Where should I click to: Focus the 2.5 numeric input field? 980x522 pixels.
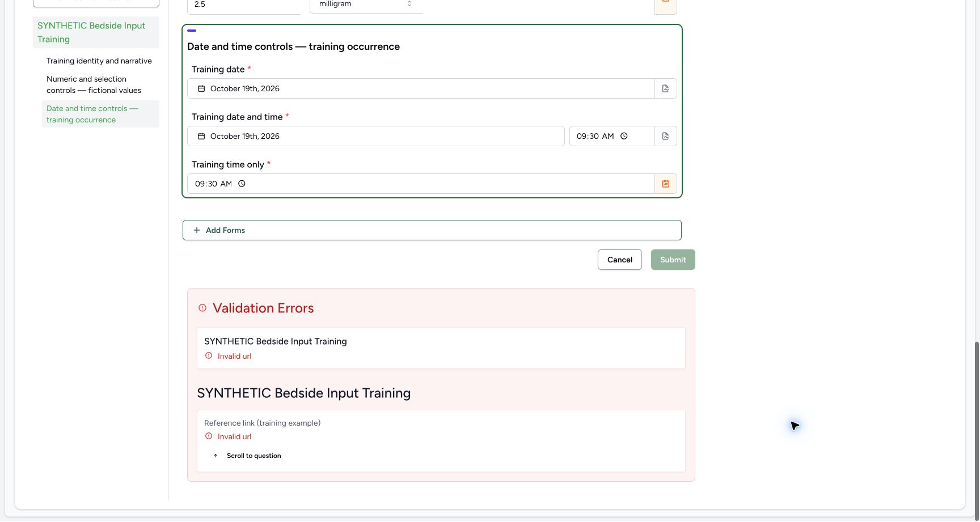point(244,5)
